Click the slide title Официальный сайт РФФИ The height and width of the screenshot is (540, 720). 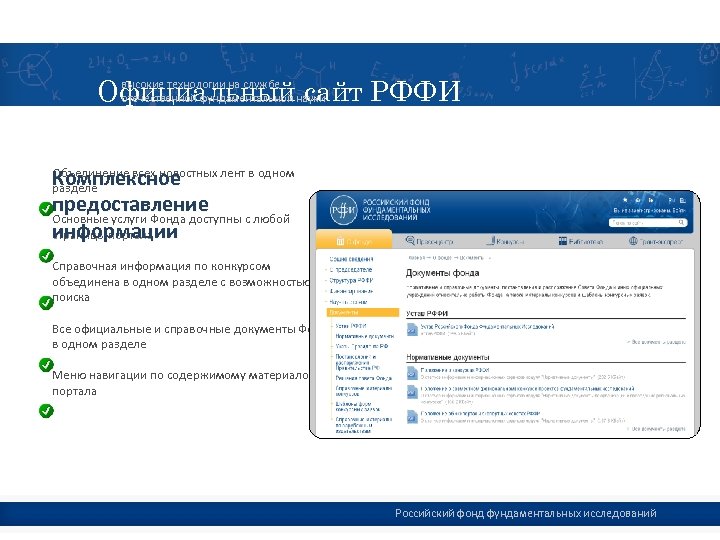point(279,91)
